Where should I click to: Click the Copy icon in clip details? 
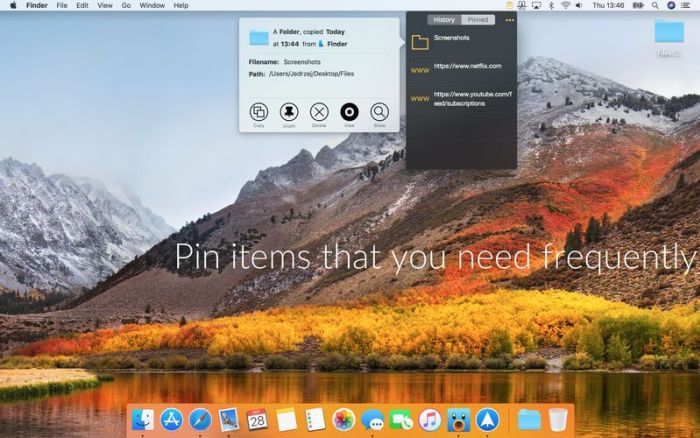coord(258,112)
